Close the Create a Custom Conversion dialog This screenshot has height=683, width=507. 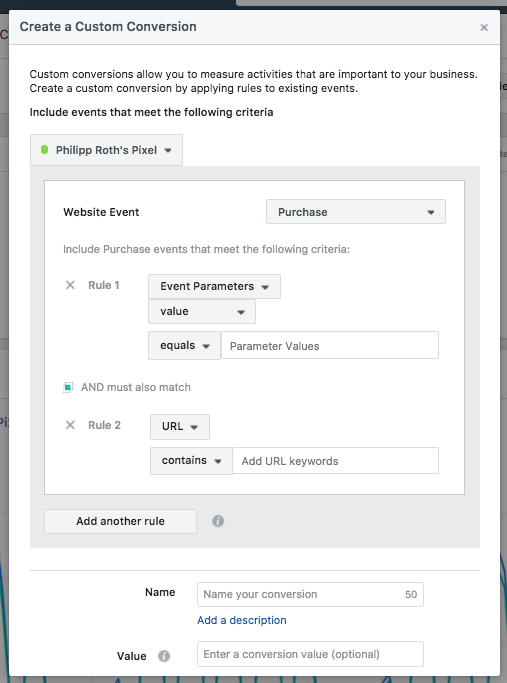coord(484,27)
